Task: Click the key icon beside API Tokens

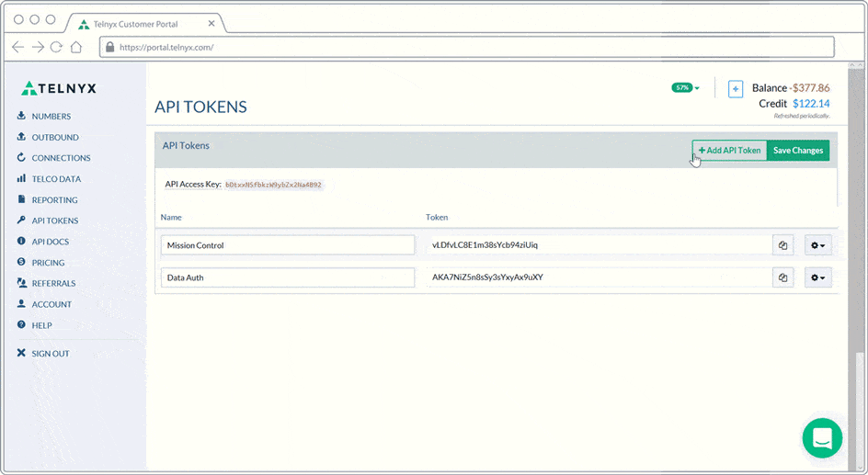Action: coord(21,220)
